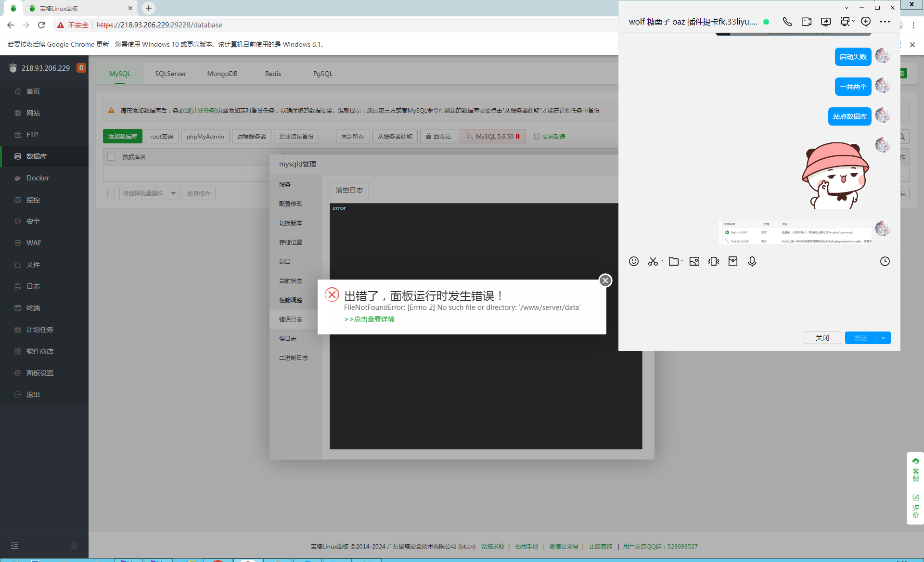Switch to Redis tab

[x=273, y=74]
